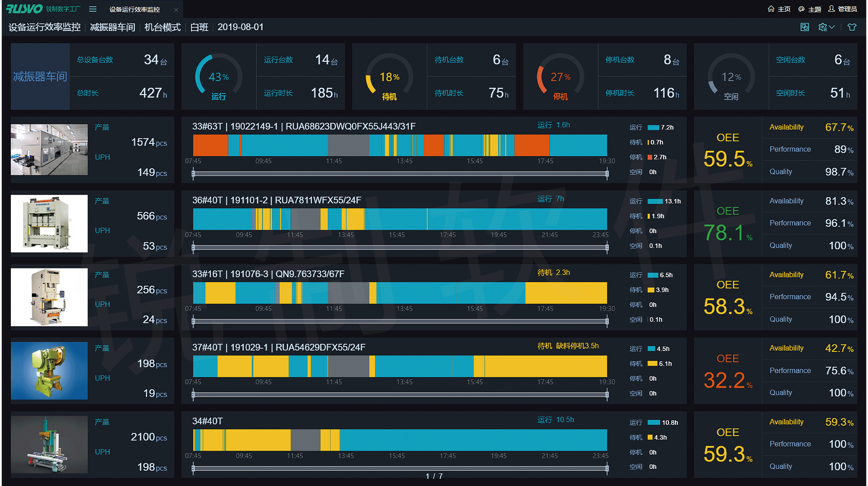Click the 1 / 7 page indicator
Image resolution: width=868 pixels, height=486 pixels.
click(x=434, y=476)
